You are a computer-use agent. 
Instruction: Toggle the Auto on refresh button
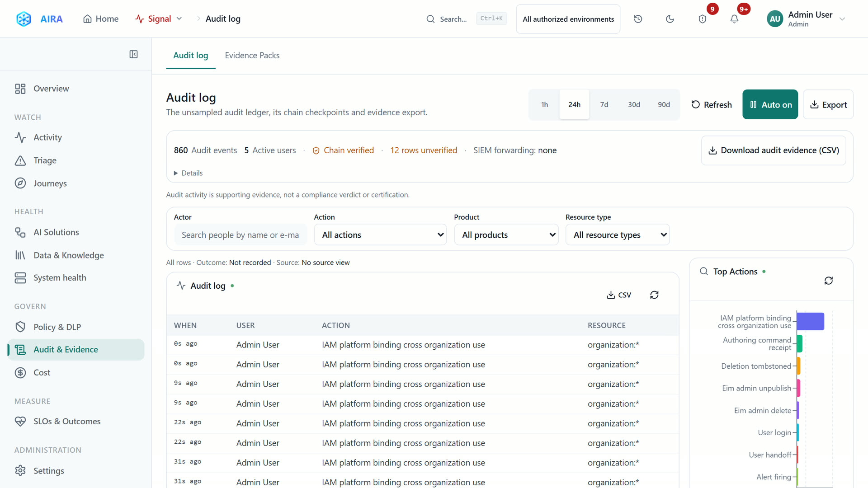click(770, 104)
